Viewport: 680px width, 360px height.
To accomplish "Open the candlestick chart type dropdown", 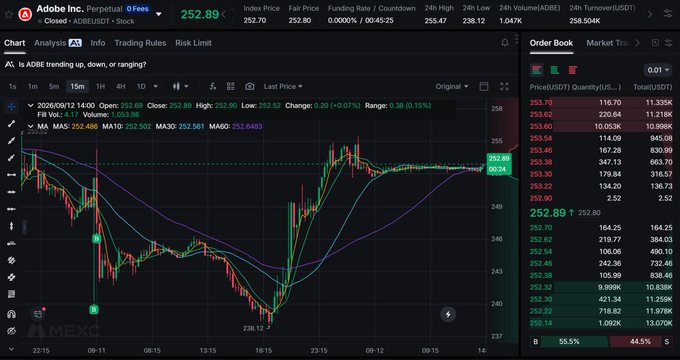I will (x=180, y=86).
